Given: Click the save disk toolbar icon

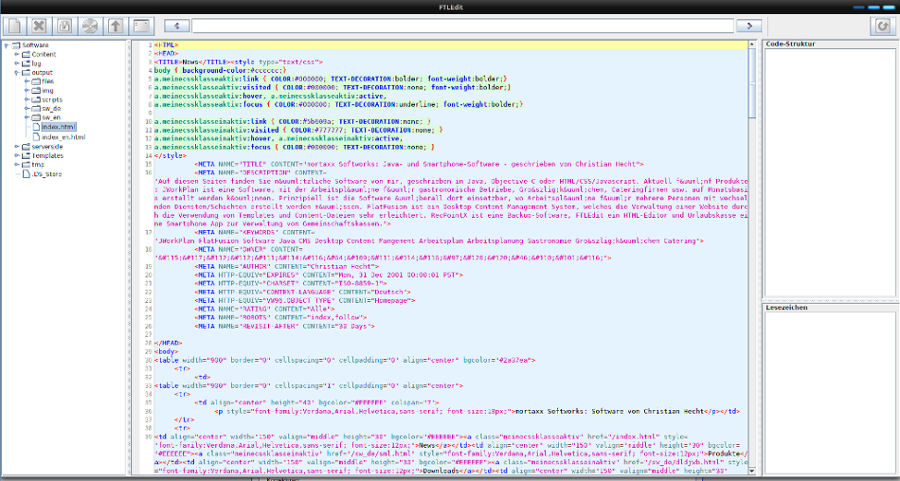Looking at the screenshot, I should 65,25.
